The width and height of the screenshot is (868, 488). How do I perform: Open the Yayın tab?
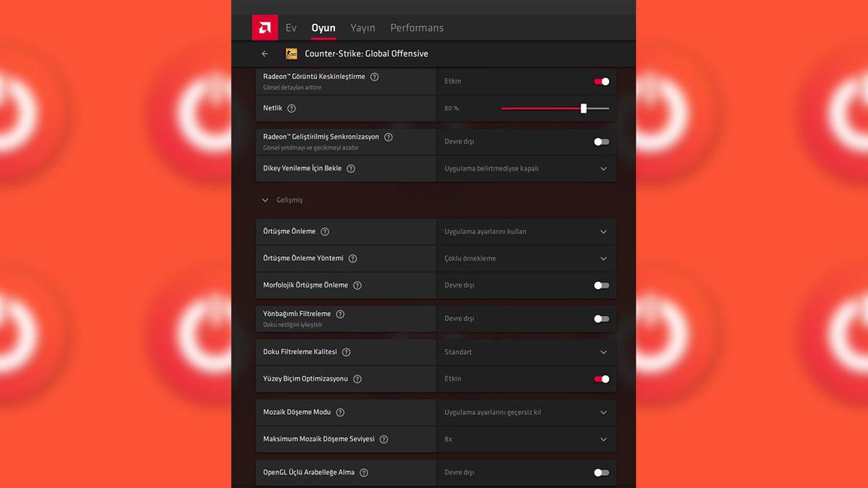coord(362,27)
